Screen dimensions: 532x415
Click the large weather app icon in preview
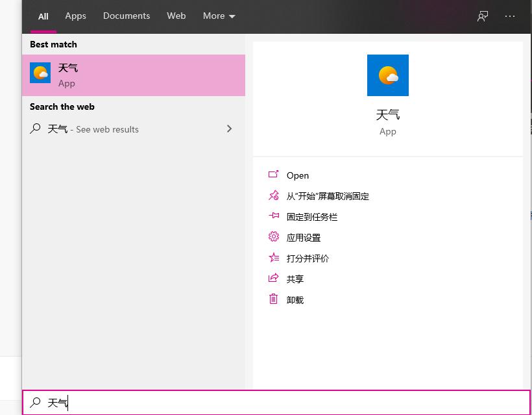click(x=387, y=75)
